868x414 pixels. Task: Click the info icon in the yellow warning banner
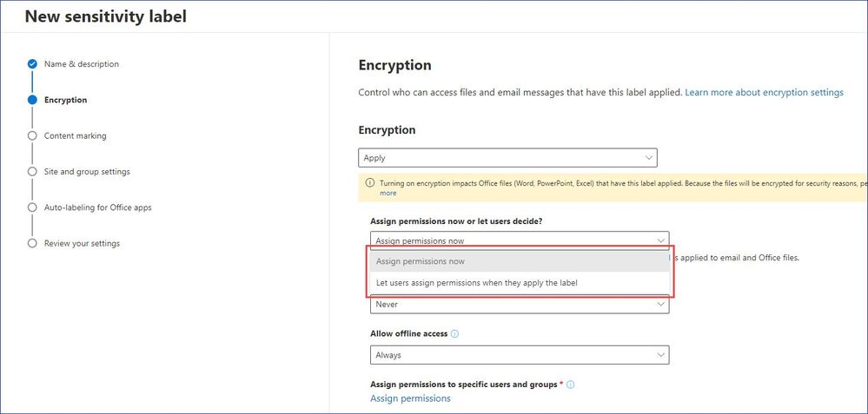(x=370, y=183)
